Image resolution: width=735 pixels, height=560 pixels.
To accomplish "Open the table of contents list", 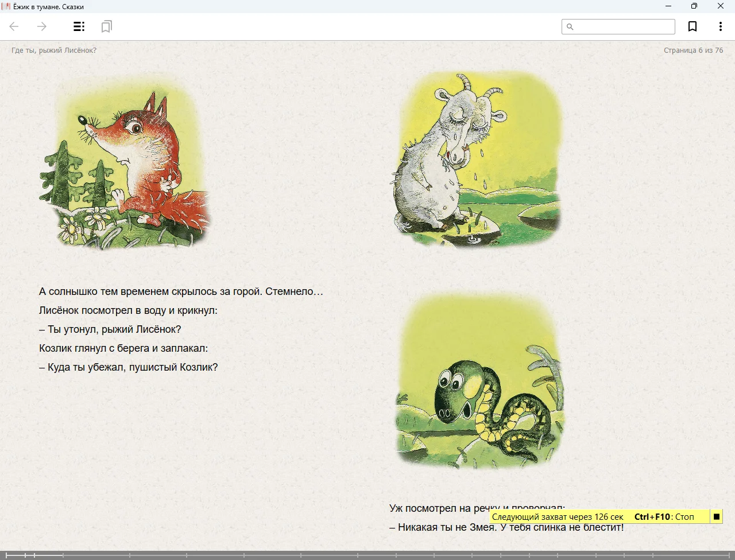I will coord(79,26).
